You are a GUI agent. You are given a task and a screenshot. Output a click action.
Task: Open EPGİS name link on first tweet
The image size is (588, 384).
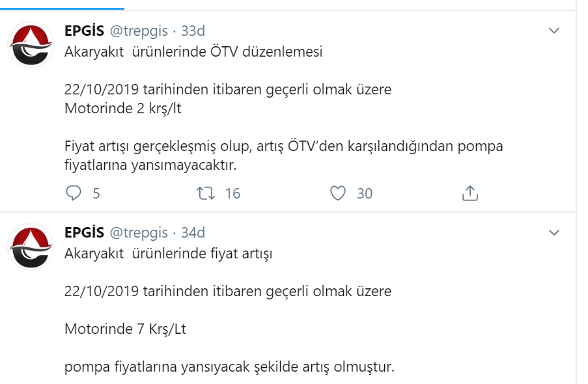pos(85,31)
